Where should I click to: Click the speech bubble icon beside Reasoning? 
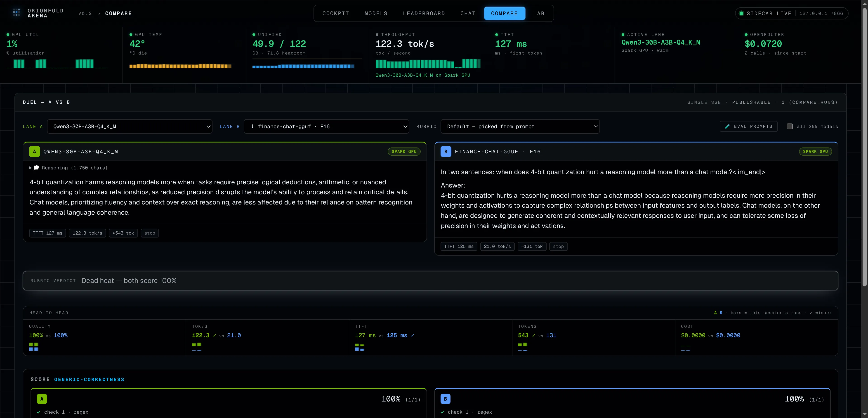pyautogui.click(x=36, y=168)
